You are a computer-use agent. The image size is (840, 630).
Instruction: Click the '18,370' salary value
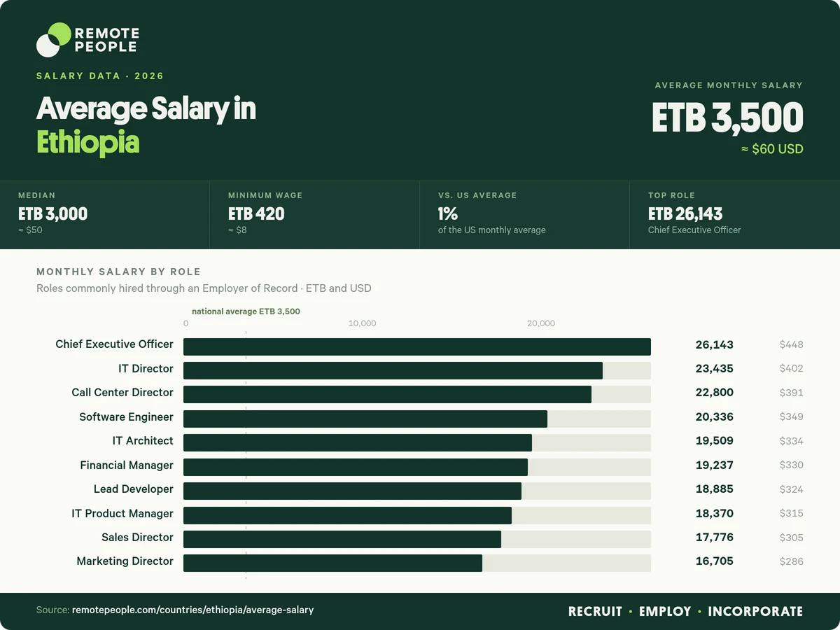(x=715, y=514)
